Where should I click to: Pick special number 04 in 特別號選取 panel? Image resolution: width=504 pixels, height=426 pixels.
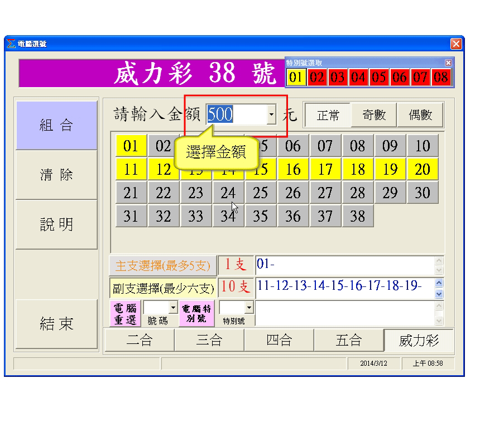358,77
